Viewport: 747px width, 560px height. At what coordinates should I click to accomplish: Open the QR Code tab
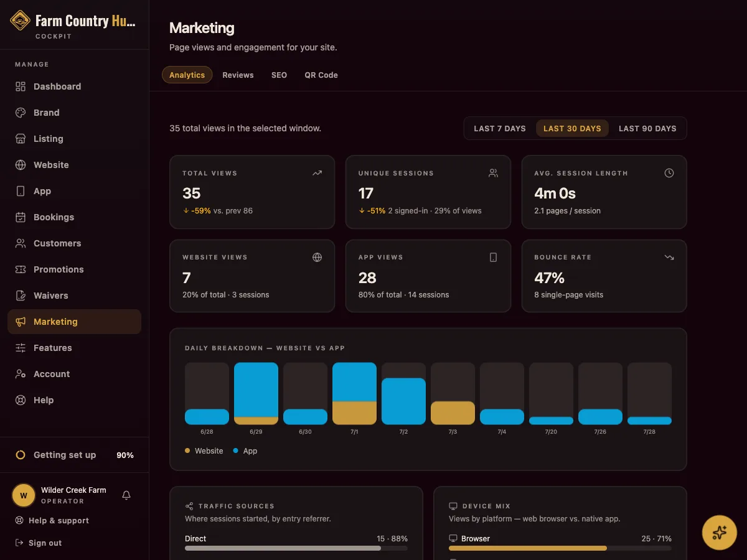[x=321, y=75]
